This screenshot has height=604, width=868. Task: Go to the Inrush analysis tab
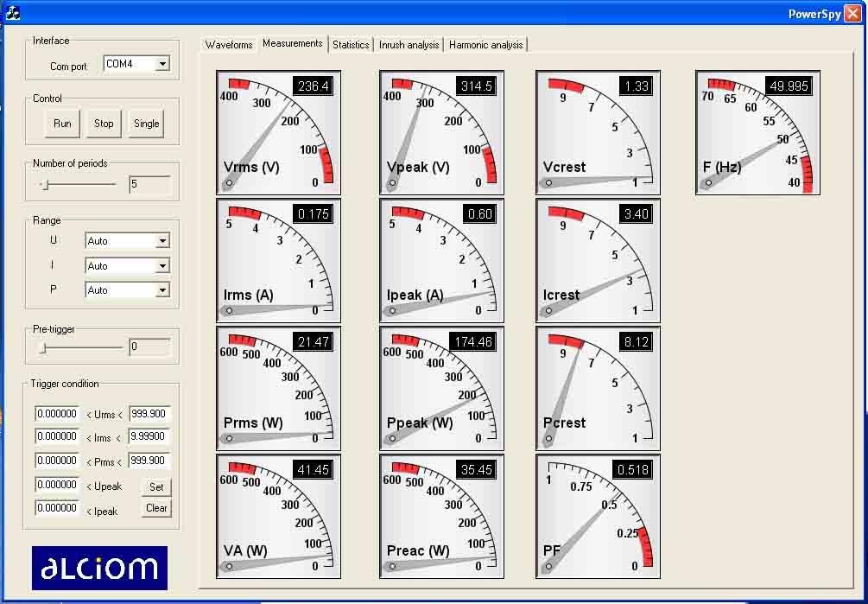[409, 45]
